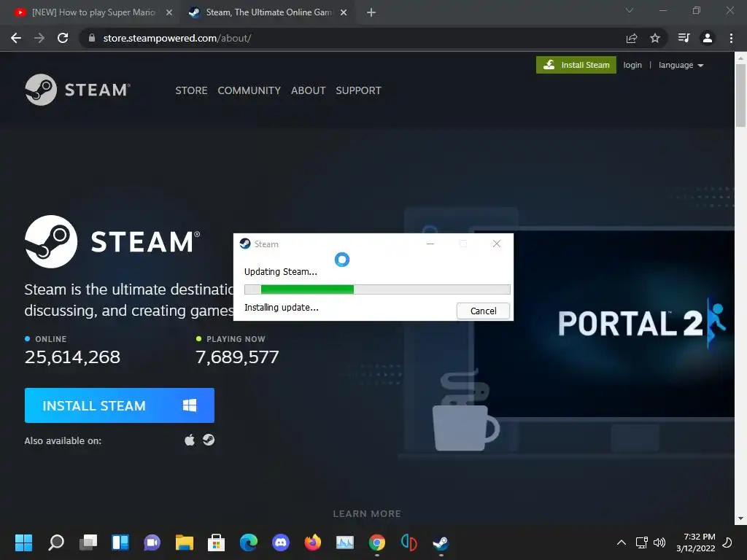Reload the Steam about page

63,38
